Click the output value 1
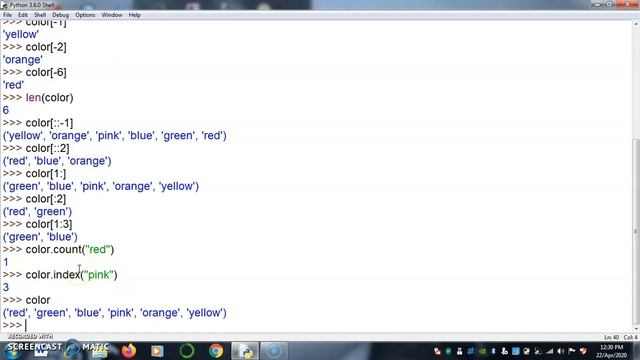 click(6, 262)
